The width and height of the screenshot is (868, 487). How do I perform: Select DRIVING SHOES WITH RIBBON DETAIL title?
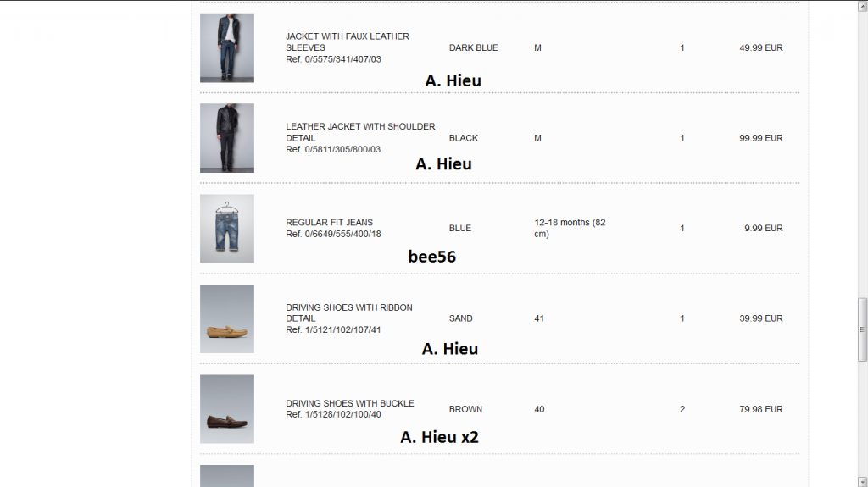tap(348, 313)
